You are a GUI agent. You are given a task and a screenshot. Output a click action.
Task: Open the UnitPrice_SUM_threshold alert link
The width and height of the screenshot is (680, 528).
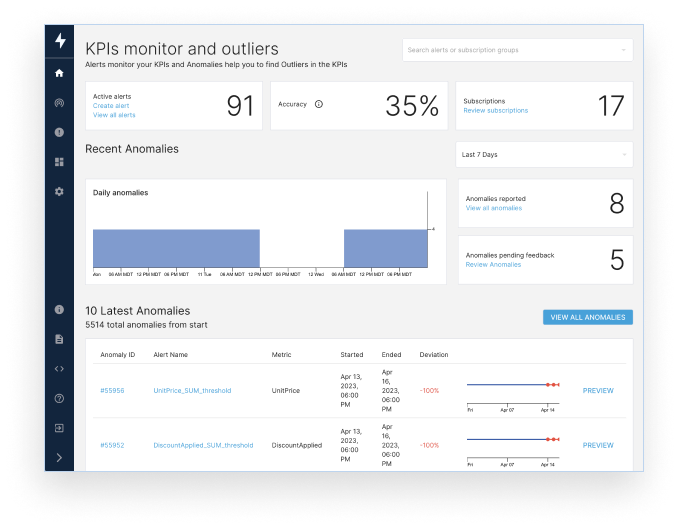coord(192,391)
